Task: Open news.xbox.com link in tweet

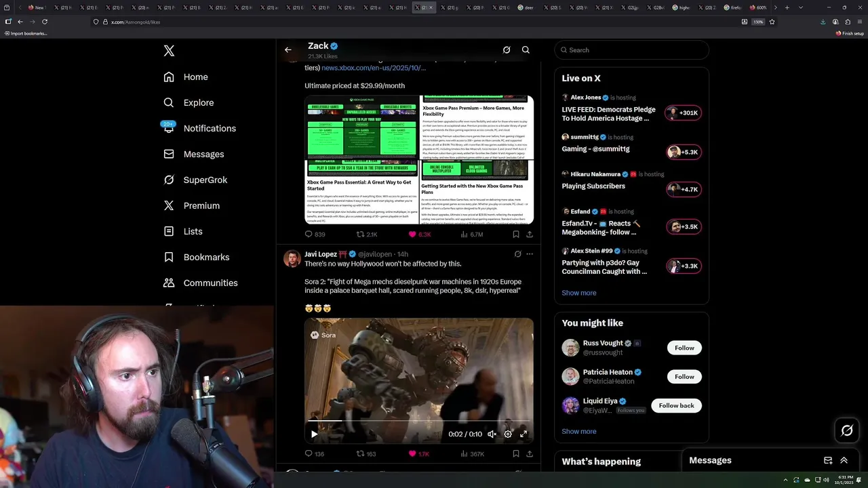Action: [374, 68]
